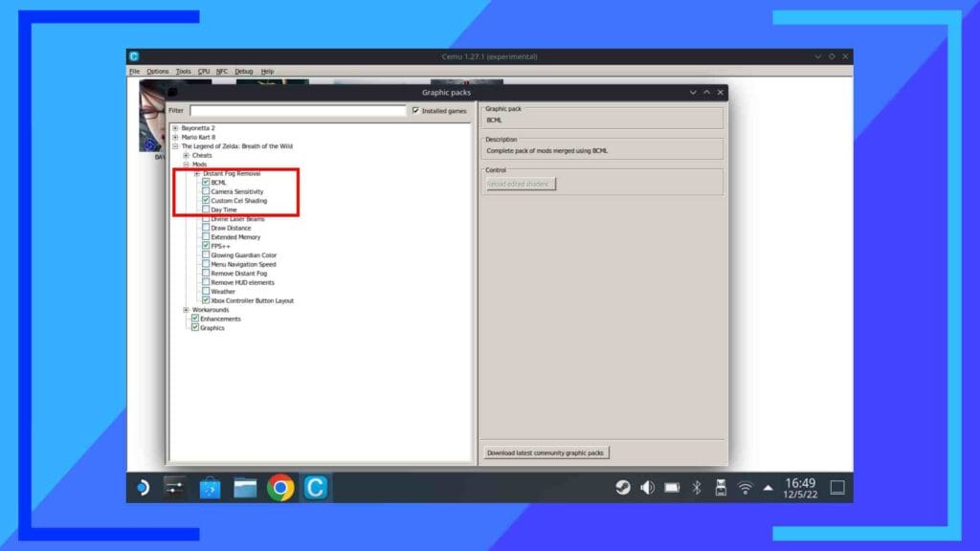Uncheck the Enhancements pack
This screenshot has height=551, width=980.
click(195, 318)
